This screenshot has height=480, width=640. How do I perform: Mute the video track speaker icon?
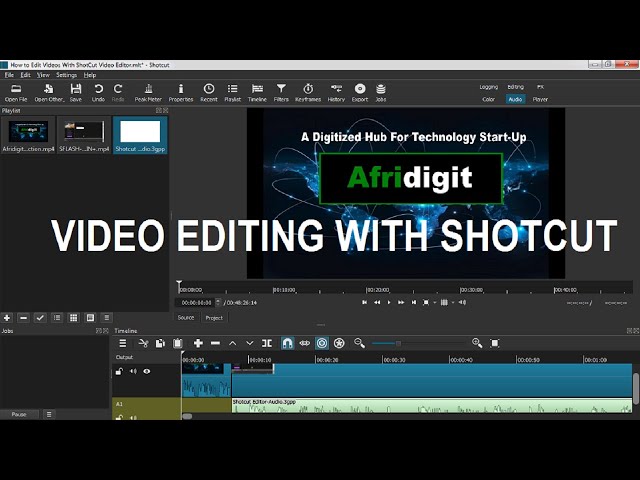133,371
